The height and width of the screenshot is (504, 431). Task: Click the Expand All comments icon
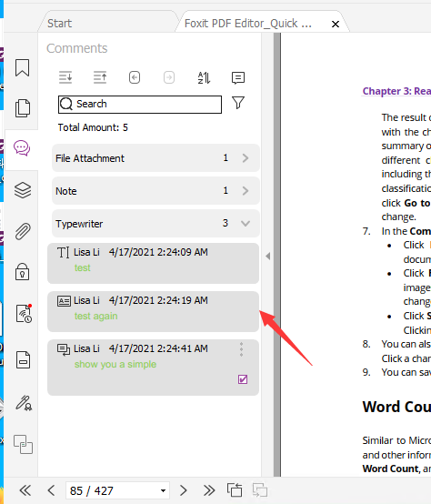65,77
